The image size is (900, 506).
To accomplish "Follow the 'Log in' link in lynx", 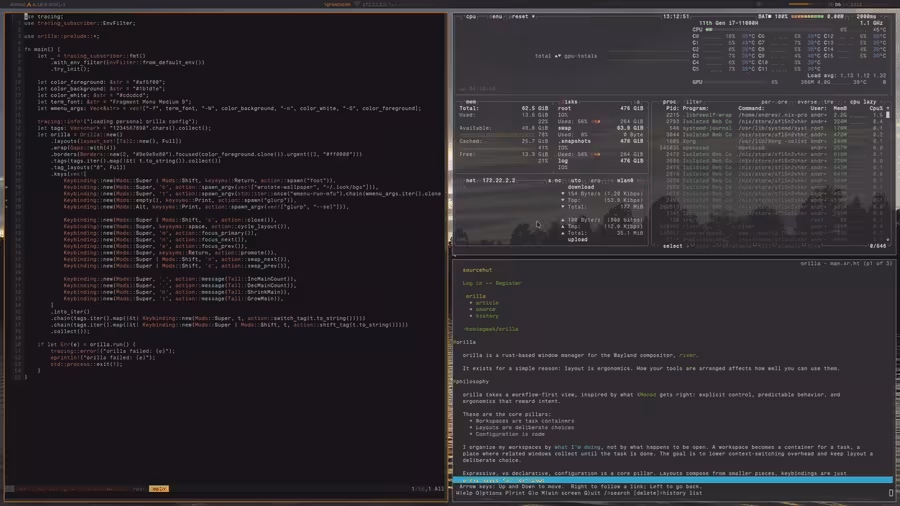I will 472,283.
